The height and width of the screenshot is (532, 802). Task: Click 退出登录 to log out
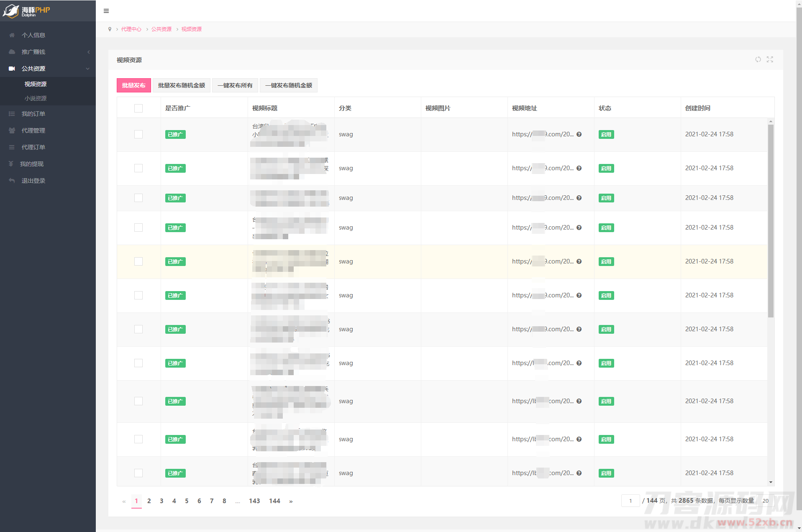tap(33, 181)
